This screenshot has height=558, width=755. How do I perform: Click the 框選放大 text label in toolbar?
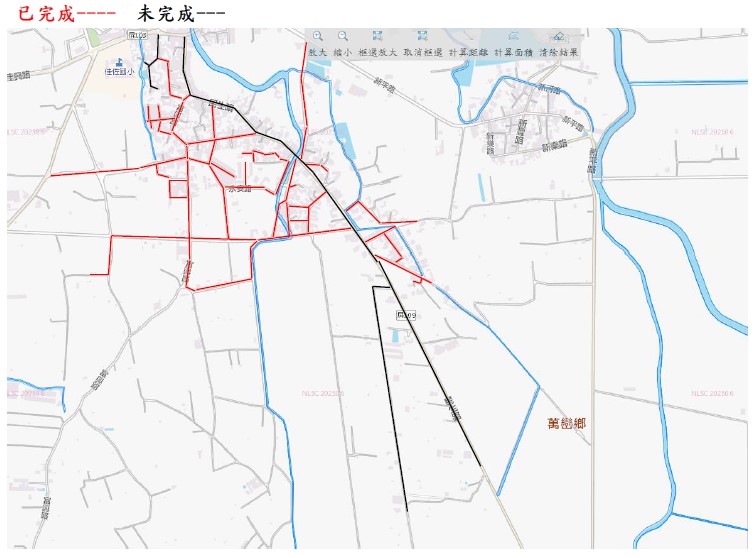coord(377,50)
